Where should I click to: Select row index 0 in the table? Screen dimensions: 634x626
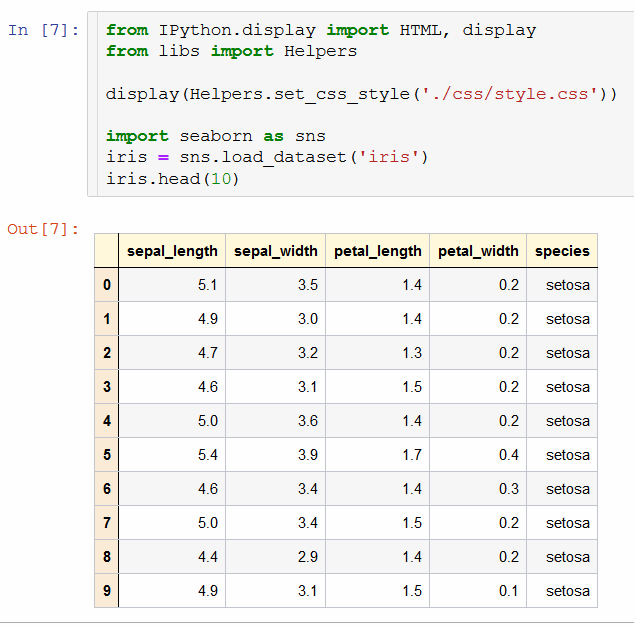106,285
